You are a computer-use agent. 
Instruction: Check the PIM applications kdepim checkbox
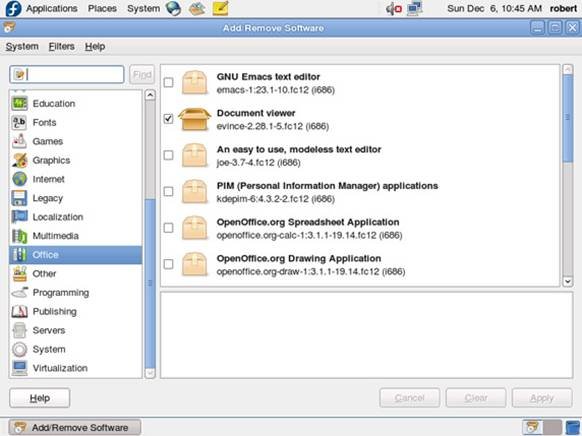pos(169,191)
